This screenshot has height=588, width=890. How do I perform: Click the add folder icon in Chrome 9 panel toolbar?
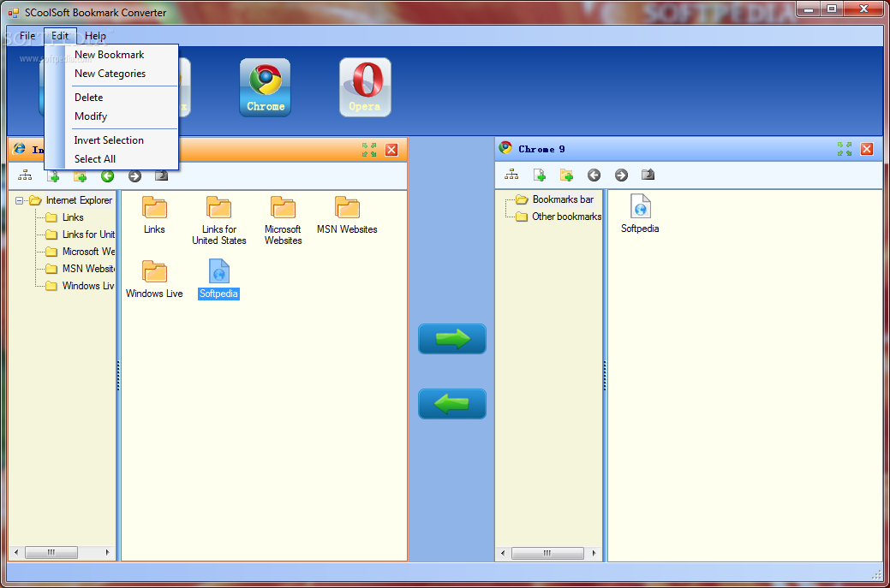[566, 175]
